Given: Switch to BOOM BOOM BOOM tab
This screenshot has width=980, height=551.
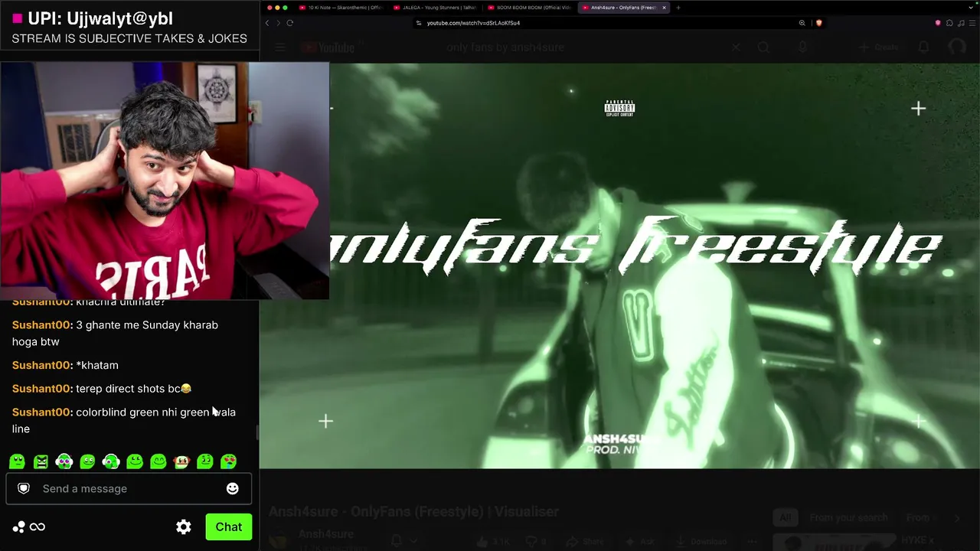Looking at the screenshot, I should pos(530,8).
